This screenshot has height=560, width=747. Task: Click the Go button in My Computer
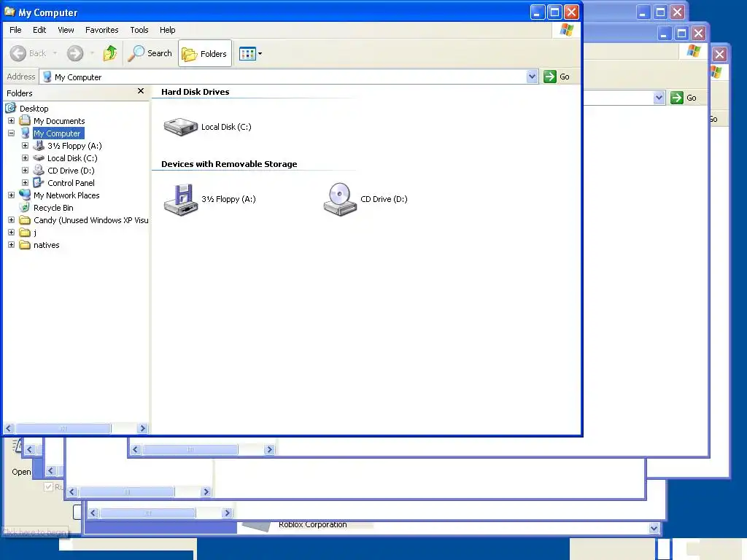pos(557,77)
